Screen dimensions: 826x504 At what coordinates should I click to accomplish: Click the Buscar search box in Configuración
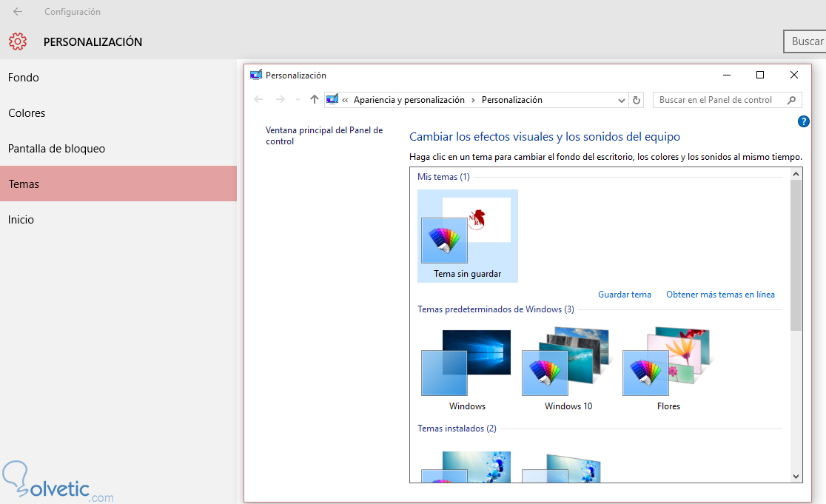click(x=805, y=41)
